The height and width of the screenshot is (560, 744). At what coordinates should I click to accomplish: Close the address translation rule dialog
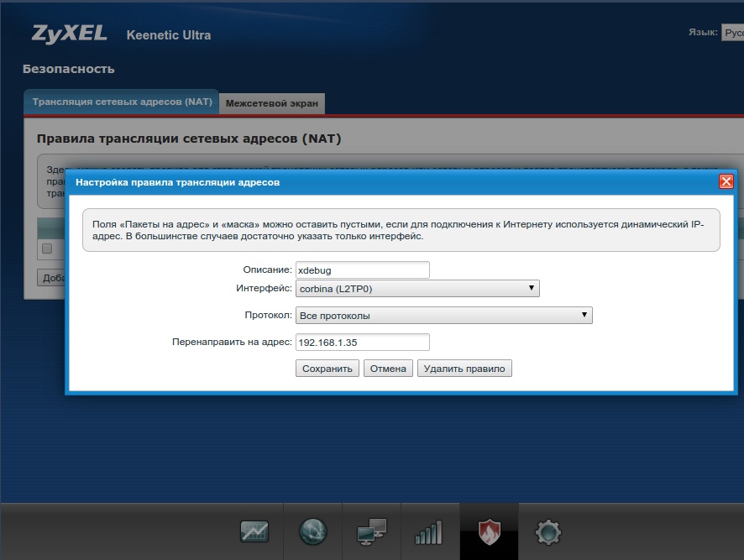(726, 181)
